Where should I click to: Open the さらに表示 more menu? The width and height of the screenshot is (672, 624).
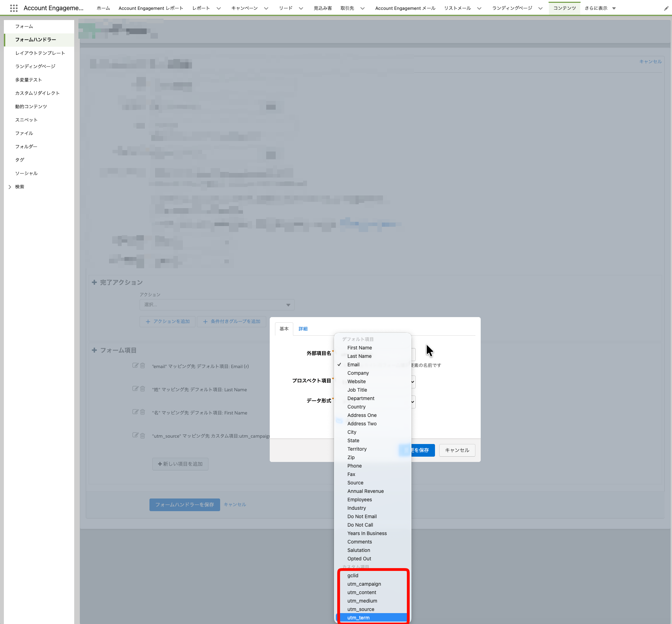[x=600, y=8]
